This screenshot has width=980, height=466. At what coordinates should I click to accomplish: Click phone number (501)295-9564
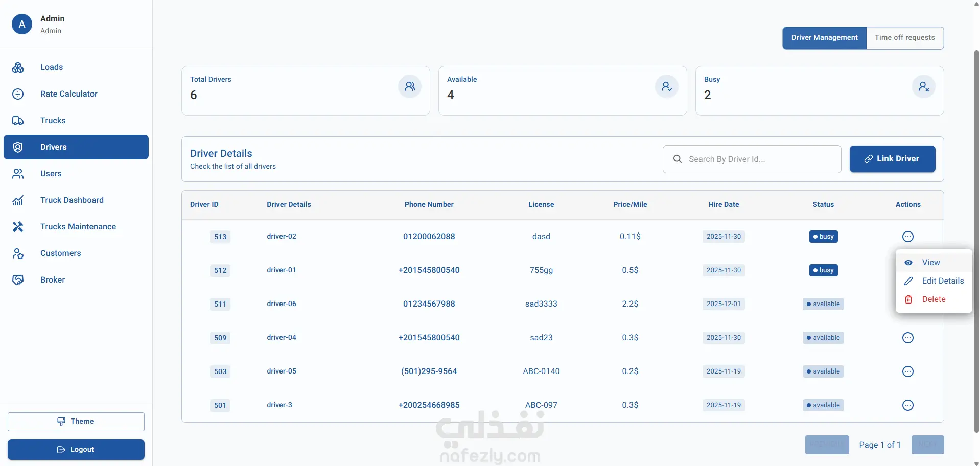click(x=429, y=371)
